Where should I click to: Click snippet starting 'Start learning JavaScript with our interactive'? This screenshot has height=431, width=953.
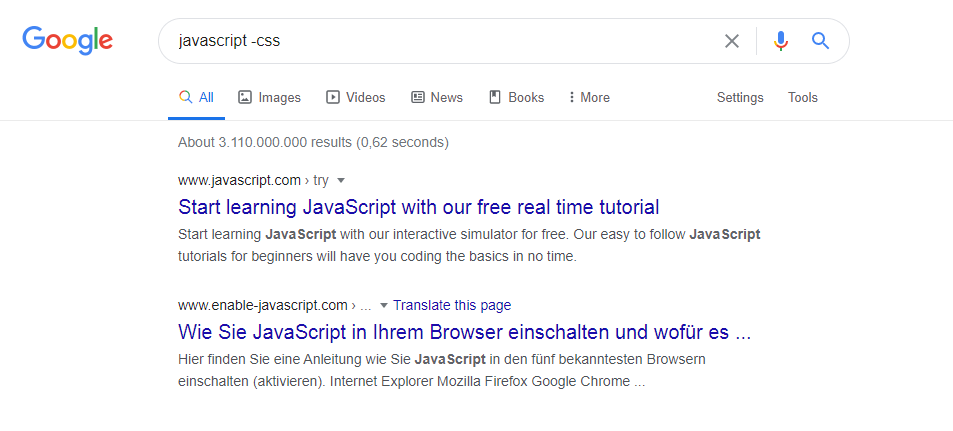pyautogui.click(x=469, y=246)
